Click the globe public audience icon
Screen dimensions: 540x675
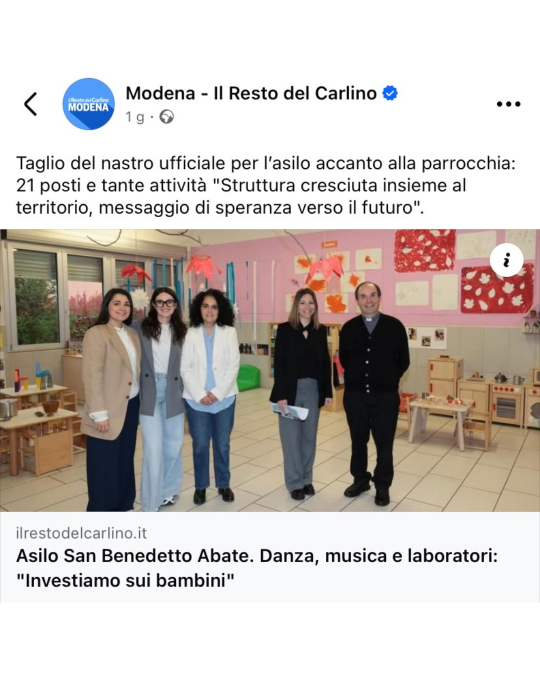(x=166, y=117)
